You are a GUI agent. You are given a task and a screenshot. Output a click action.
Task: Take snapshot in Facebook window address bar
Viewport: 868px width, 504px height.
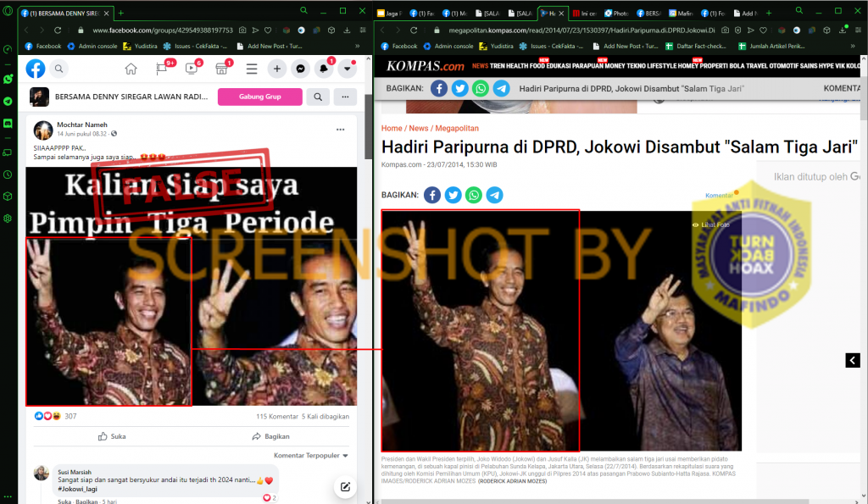click(x=242, y=30)
